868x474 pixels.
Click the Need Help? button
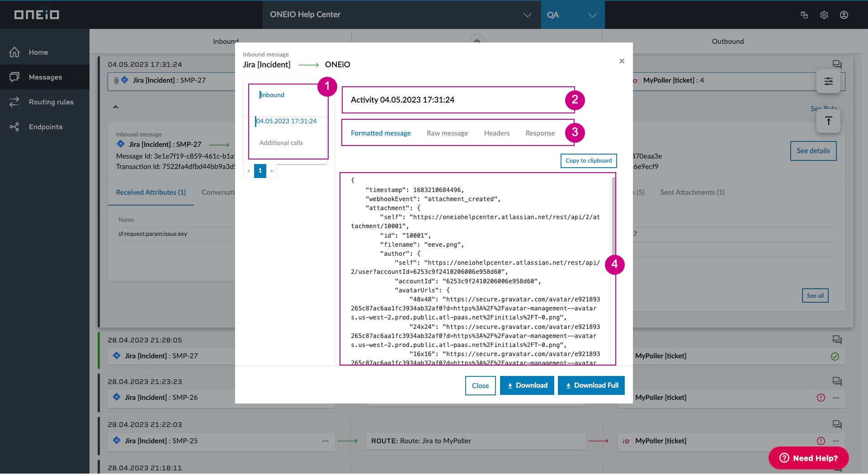(808, 458)
